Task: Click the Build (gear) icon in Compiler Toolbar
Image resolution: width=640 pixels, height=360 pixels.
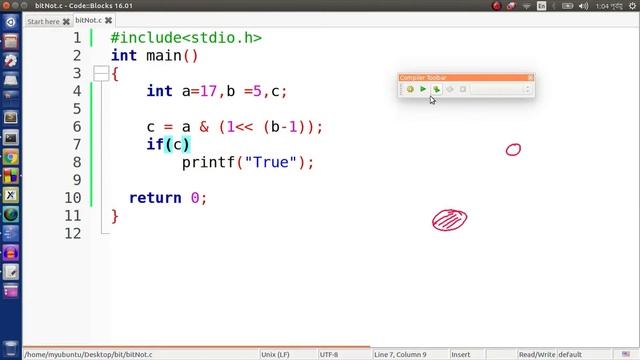Action: click(x=410, y=89)
